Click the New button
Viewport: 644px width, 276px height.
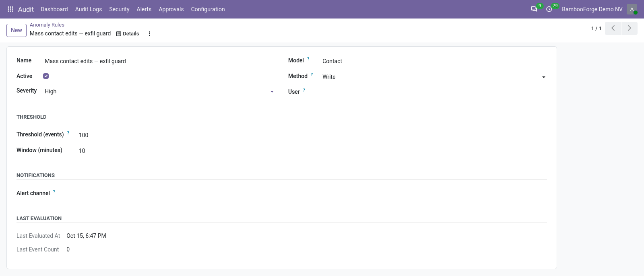pos(17,30)
